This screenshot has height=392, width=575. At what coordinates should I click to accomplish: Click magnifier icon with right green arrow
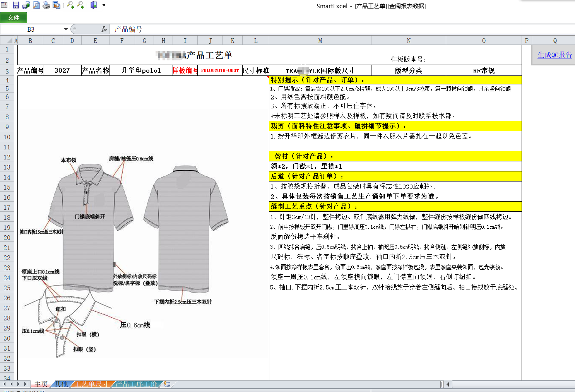[80, 5]
